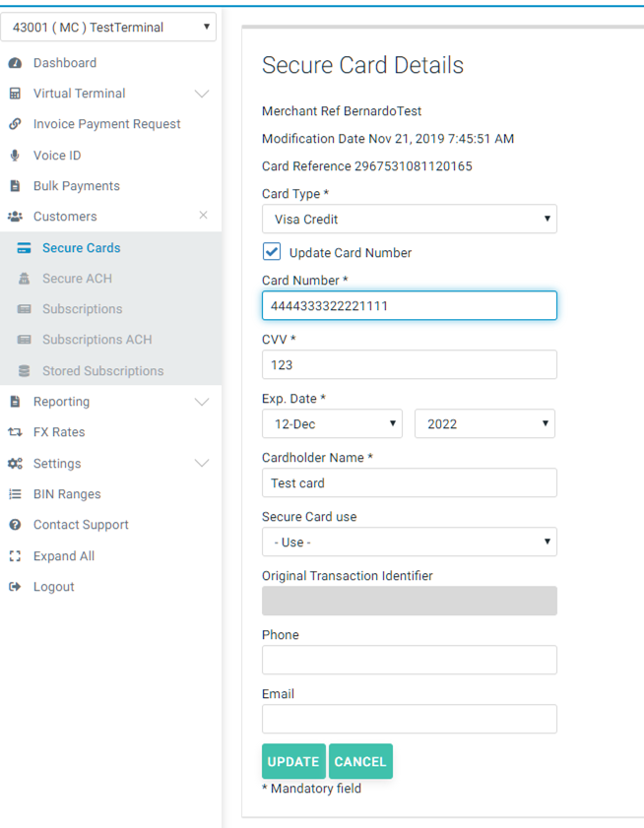Open the expiry month dropdown showing 12-Dec
This screenshot has height=828, width=644.
coord(331,424)
